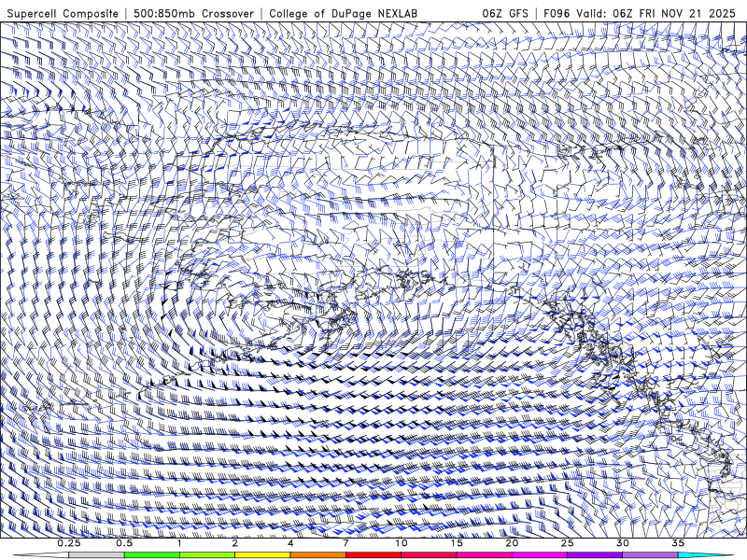Click the legend value 20
Image resolution: width=747 pixels, height=560 pixels.
pyautogui.click(x=512, y=543)
